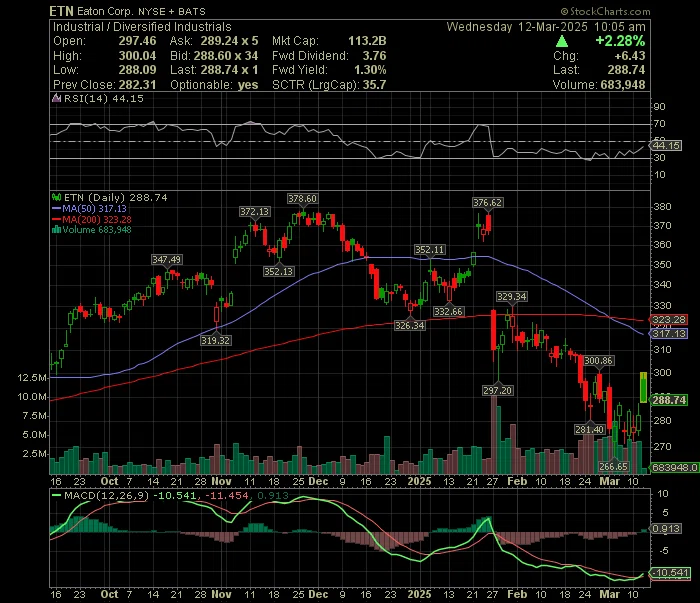Click the blue 317.13 MA(50) axis label
The width and height of the screenshot is (700, 603).
tap(669, 333)
